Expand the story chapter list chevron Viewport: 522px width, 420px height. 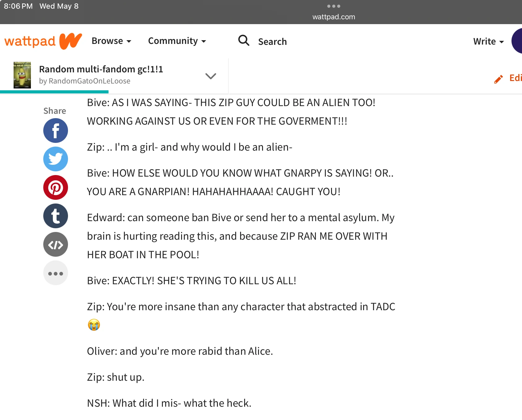coord(211,76)
